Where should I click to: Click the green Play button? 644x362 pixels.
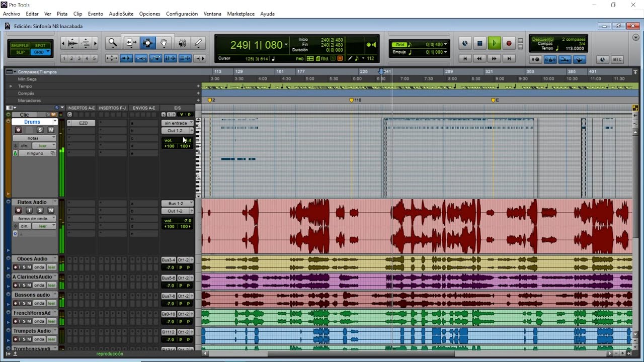(x=494, y=44)
